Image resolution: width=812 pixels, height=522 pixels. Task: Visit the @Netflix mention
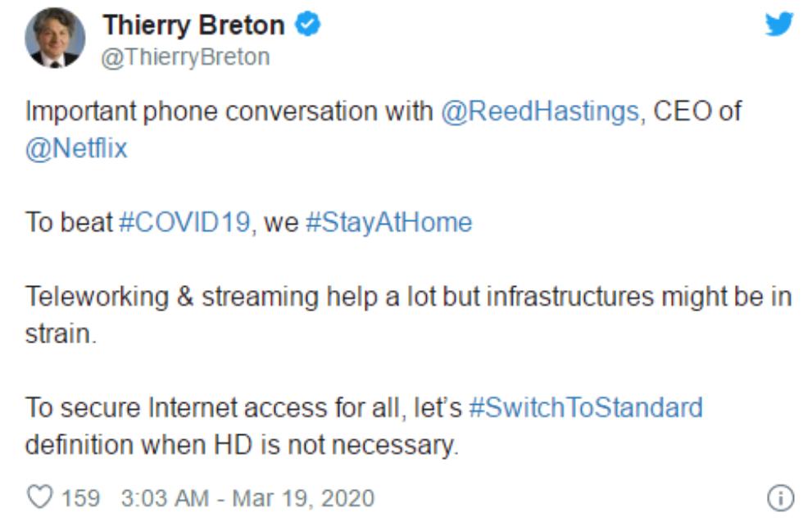[76, 148]
